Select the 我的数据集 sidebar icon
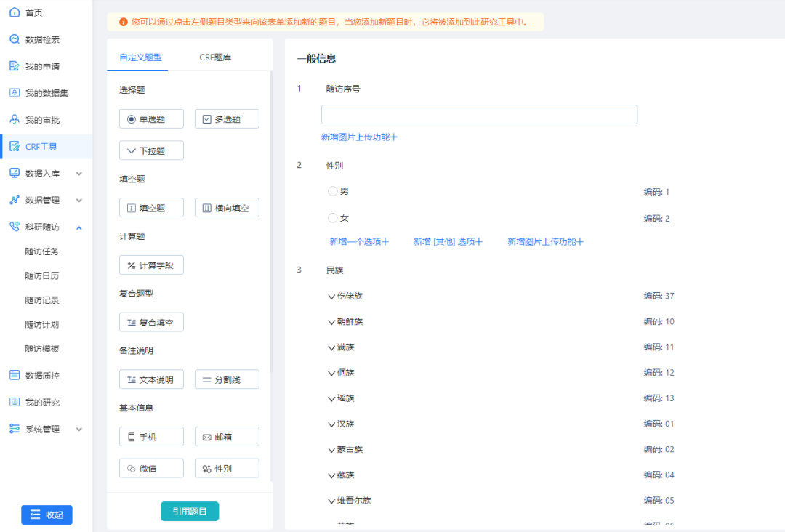This screenshot has width=785, height=532. pos(15,93)
